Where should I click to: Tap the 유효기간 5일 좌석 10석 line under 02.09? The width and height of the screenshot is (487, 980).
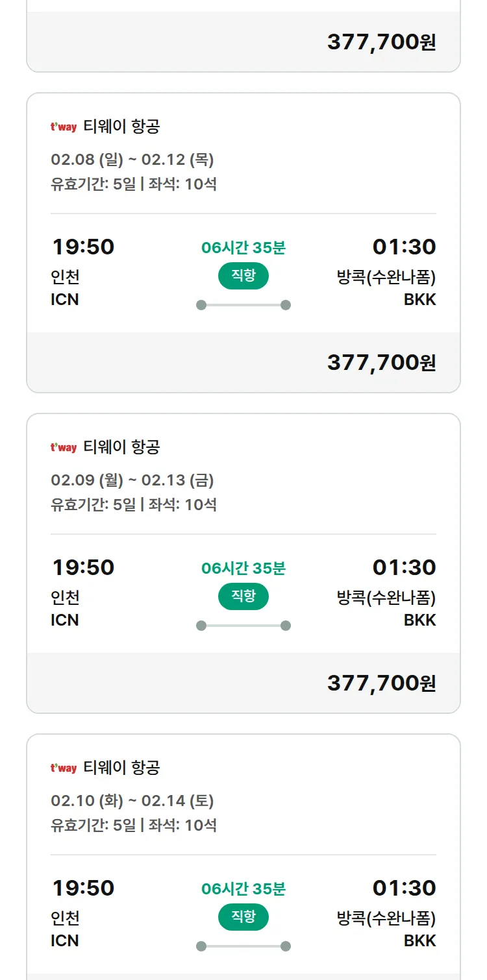click(x=134, y=505)
